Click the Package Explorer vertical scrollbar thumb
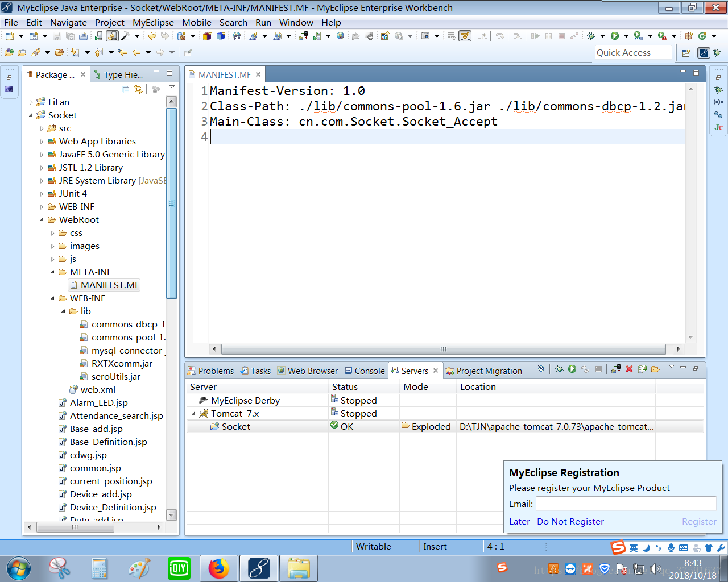This screenshot has height=582, width=728. tap(172, 203)
